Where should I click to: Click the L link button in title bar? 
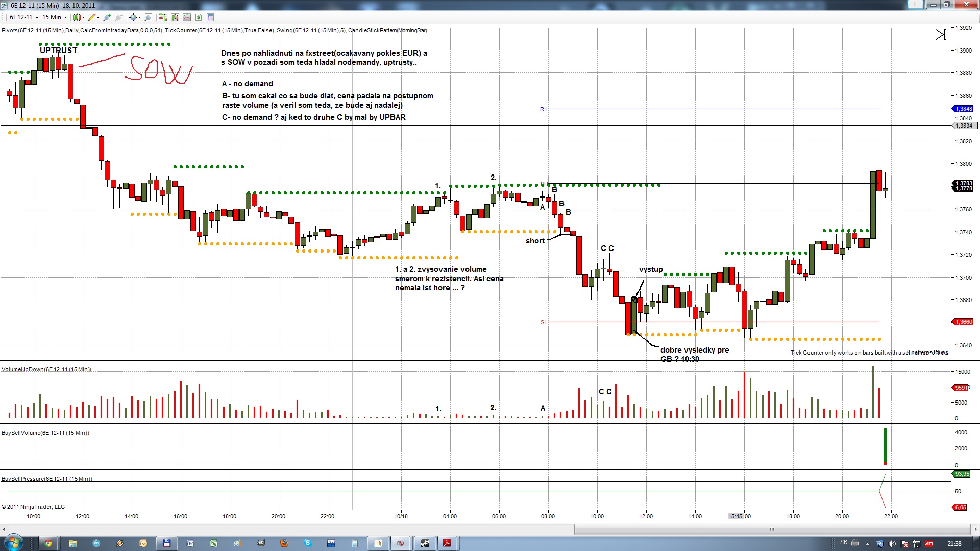916,4
